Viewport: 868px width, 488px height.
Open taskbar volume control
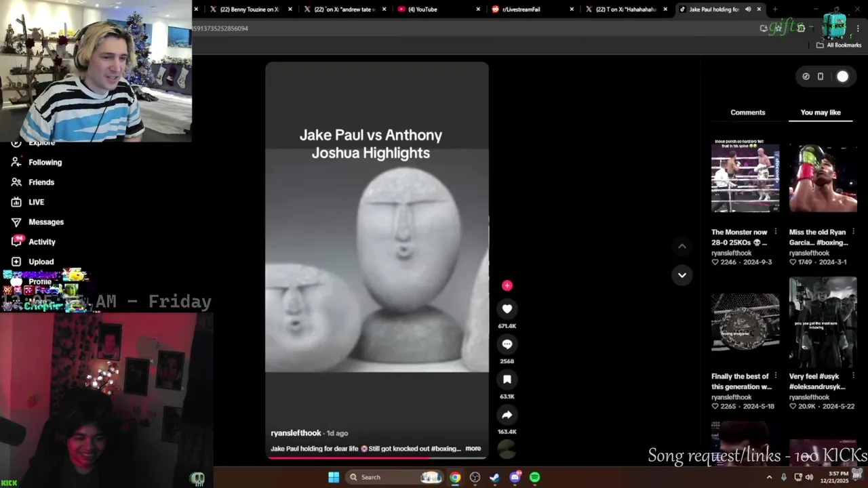coord(808,477)
